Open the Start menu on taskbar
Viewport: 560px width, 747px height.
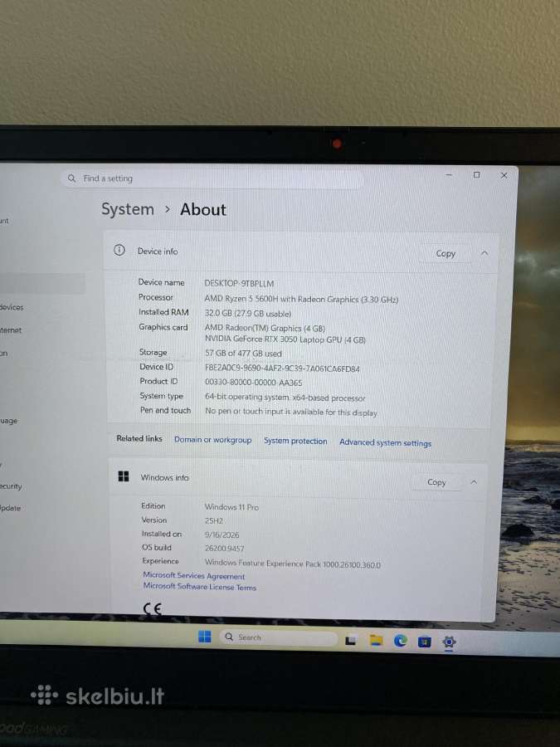tap(204, 637)
